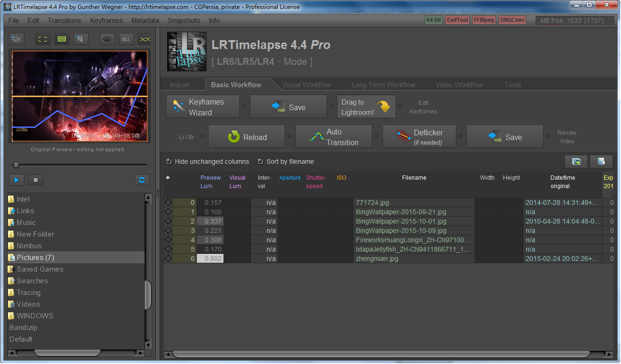The image size is (621, 364).
Task: Open the Keyframes Wizard
Action: tap(203, 107)
